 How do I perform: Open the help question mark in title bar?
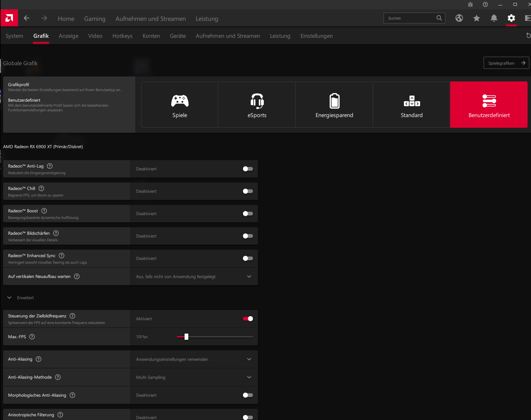click(x=485, y=4)
